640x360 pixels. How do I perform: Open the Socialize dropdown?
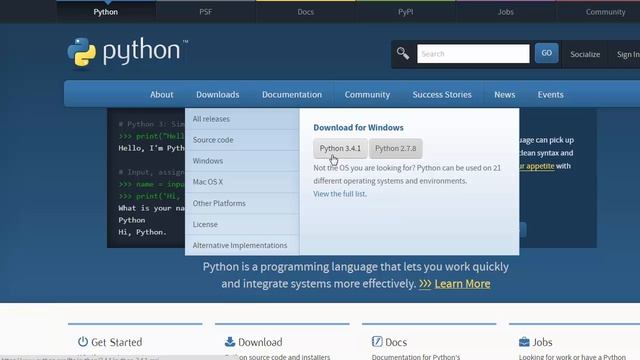coord(585,54)
